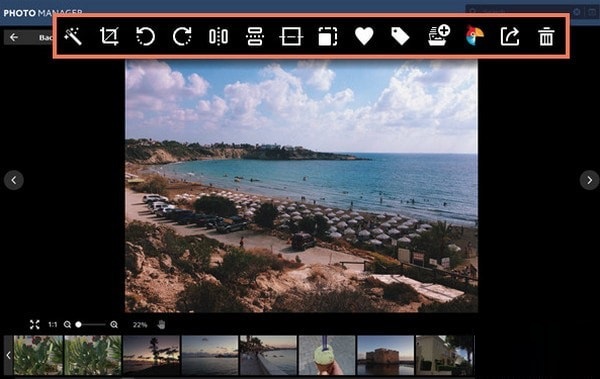Screen dimensions: 600x379
Task: Open the straighten horizon tool
Action: (x=291, y=37)
